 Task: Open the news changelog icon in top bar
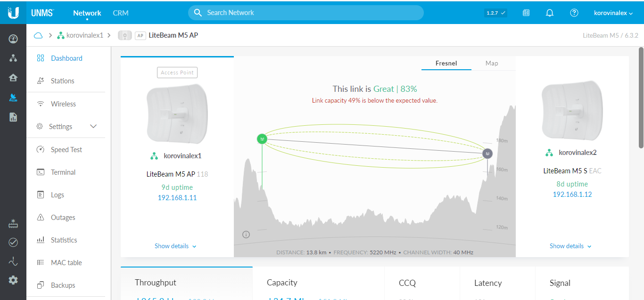526,13
